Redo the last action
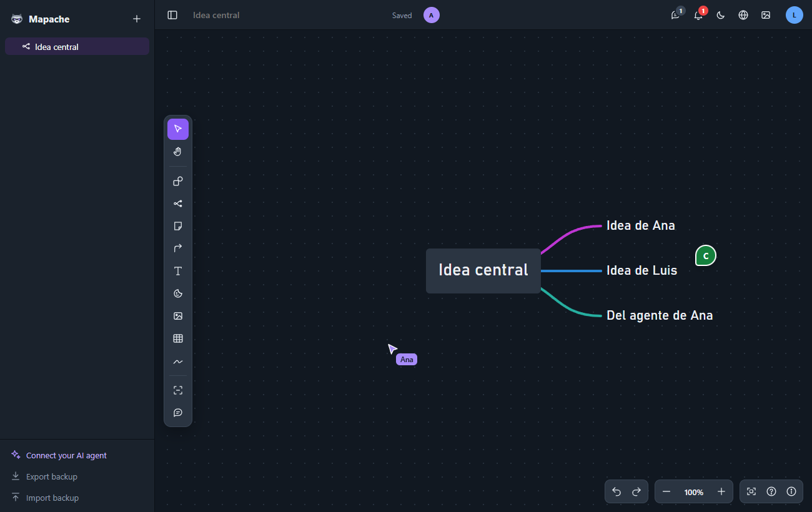The width and height of the screenshot is (812, 512). click(x=636, y=491)
